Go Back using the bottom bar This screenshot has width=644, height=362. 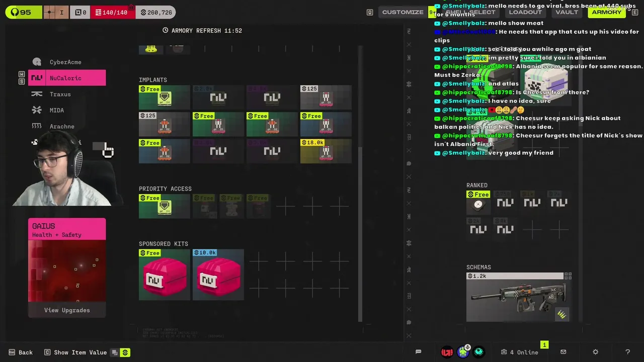pos(21,352)
